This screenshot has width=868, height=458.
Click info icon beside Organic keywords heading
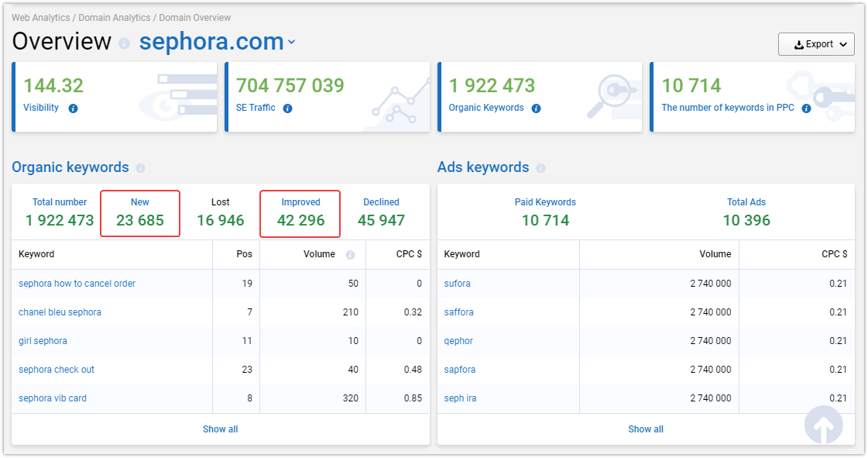(141, 168)
